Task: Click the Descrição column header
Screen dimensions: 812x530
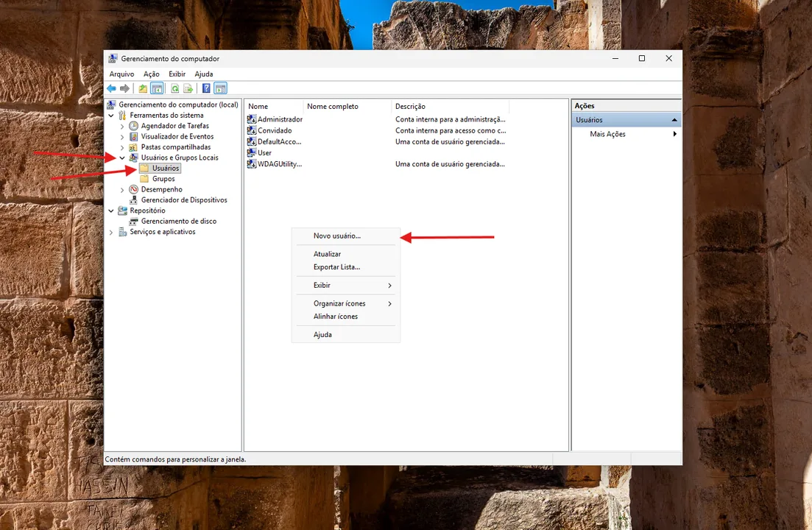Action: point(450,107)
